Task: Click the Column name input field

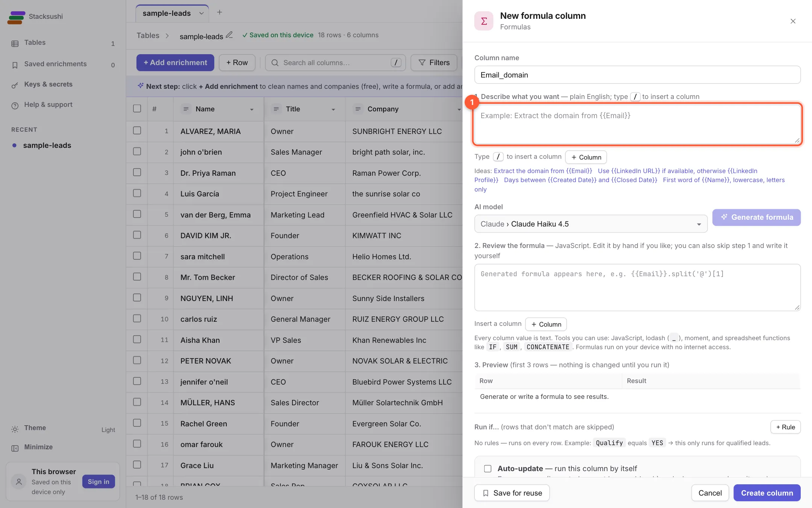Action: coord(638,75)
